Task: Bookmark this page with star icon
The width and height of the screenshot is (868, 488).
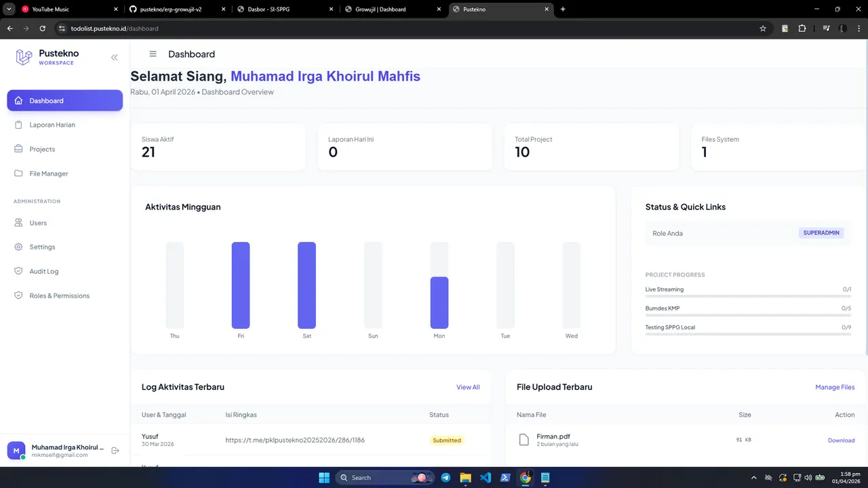Action: click(763, 28)
